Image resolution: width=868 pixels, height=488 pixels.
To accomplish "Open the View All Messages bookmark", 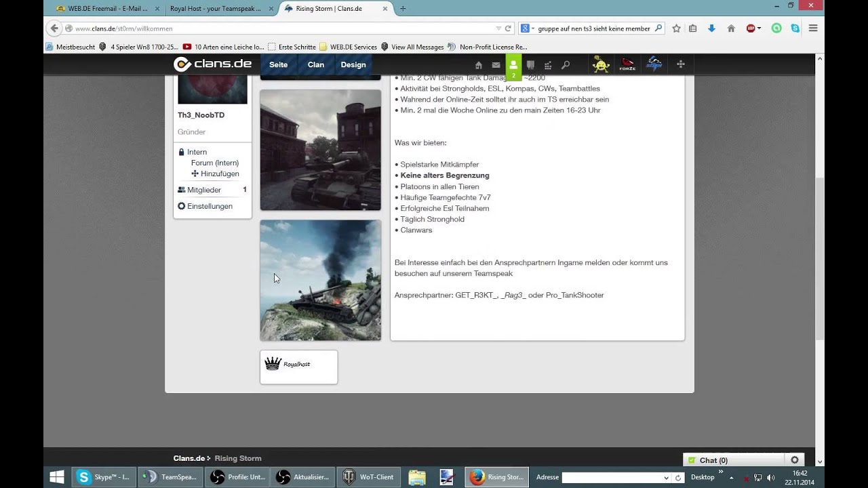I will click(x=412, y=47).
